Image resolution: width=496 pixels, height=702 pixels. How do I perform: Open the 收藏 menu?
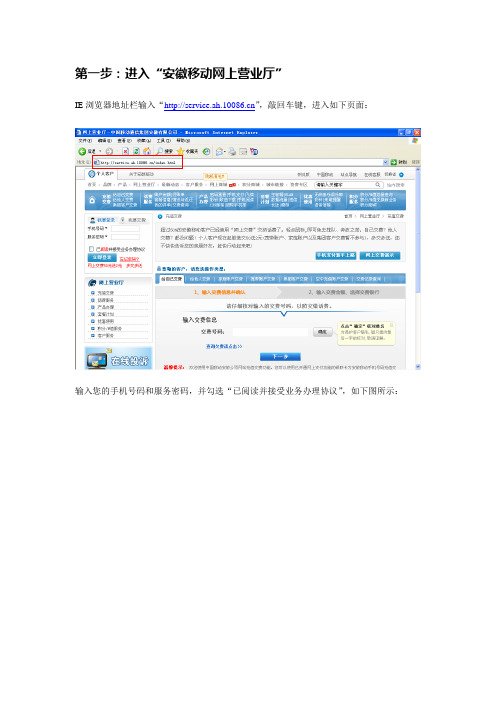pos(144,141)
